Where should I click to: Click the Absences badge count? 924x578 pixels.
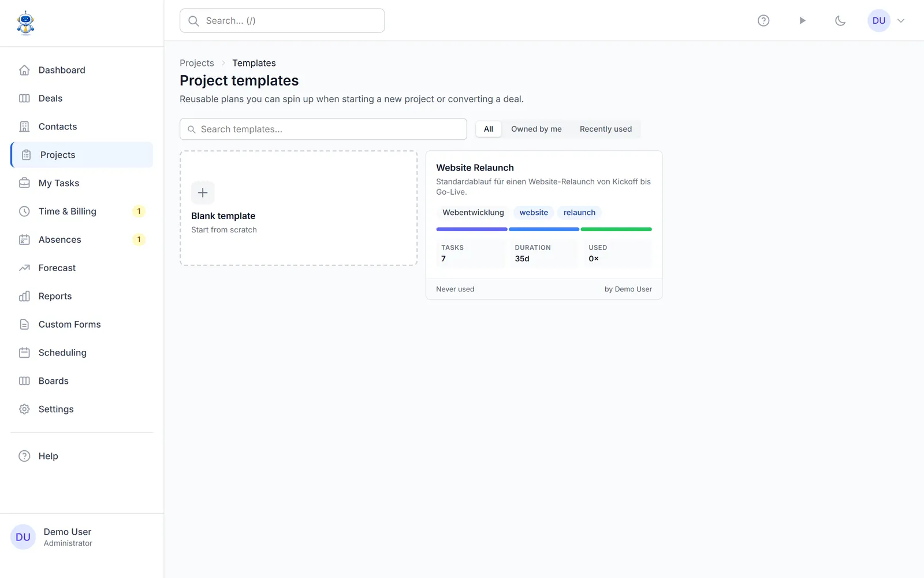point(139,240)
